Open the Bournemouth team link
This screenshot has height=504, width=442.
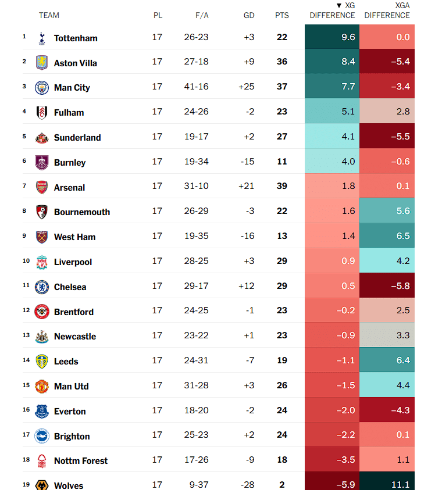(x=82, y=212)
